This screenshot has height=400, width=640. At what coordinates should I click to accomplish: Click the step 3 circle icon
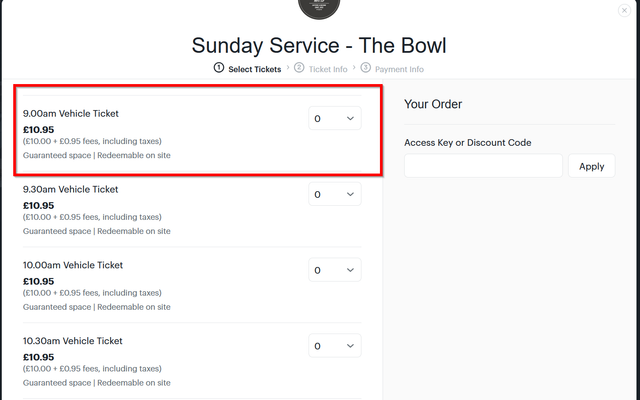366,68
